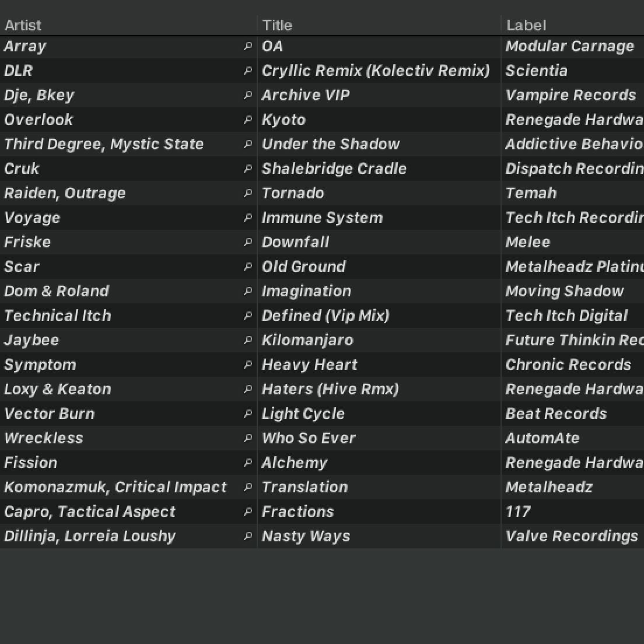Screen dimensions: 644x644
Task: Sort by the Title column header
Action: click(x=277, y=25)
